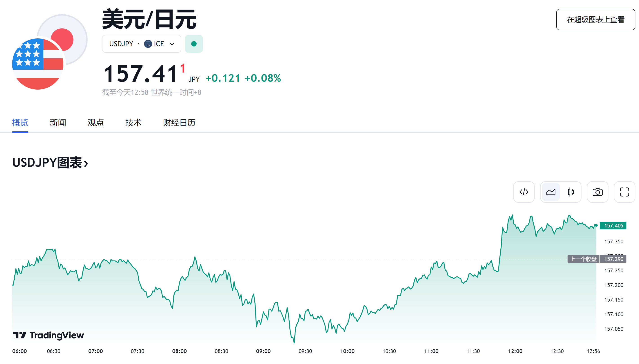
Task: Click the TradingView logo on chart
Action: [x=49, y=335]
